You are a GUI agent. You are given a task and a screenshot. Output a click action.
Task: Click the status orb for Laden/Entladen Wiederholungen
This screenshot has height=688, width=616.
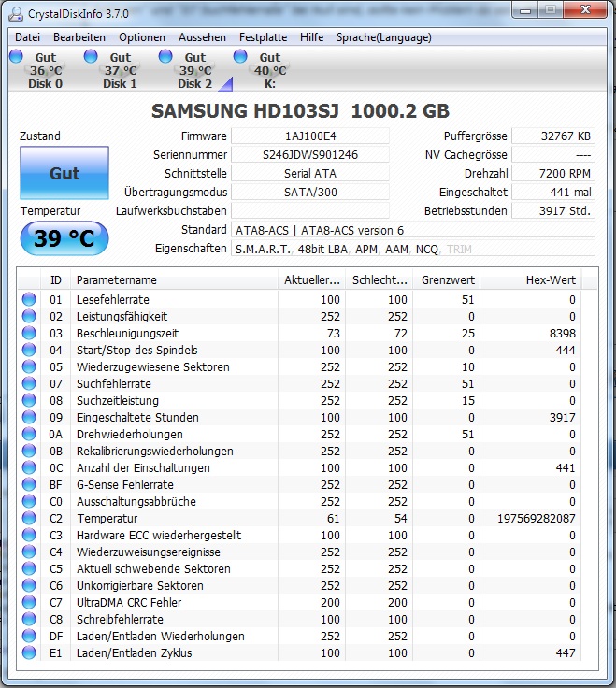(29, 636)
